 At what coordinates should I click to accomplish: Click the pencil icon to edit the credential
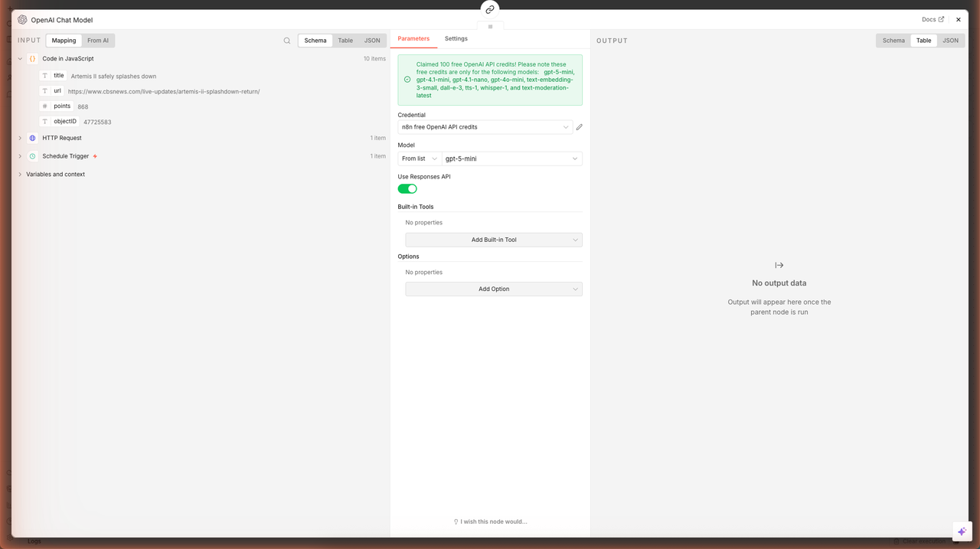(580, 127)
